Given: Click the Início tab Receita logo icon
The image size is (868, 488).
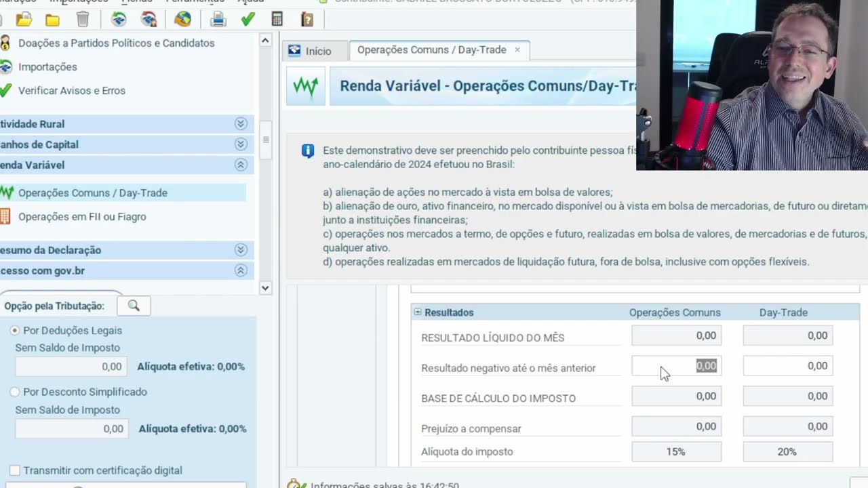Looking at the screenshot, I should click(294, 51).
